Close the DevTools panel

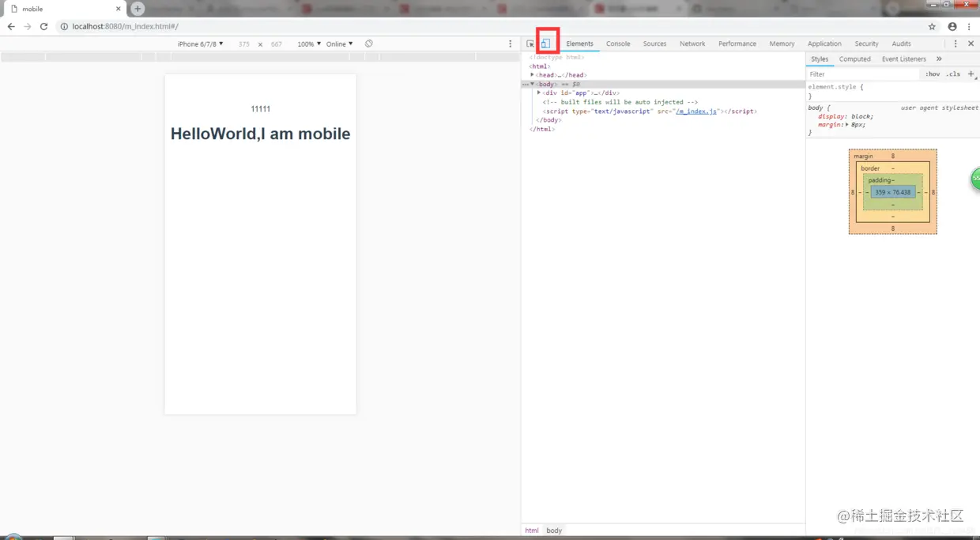tap(971, 43)
